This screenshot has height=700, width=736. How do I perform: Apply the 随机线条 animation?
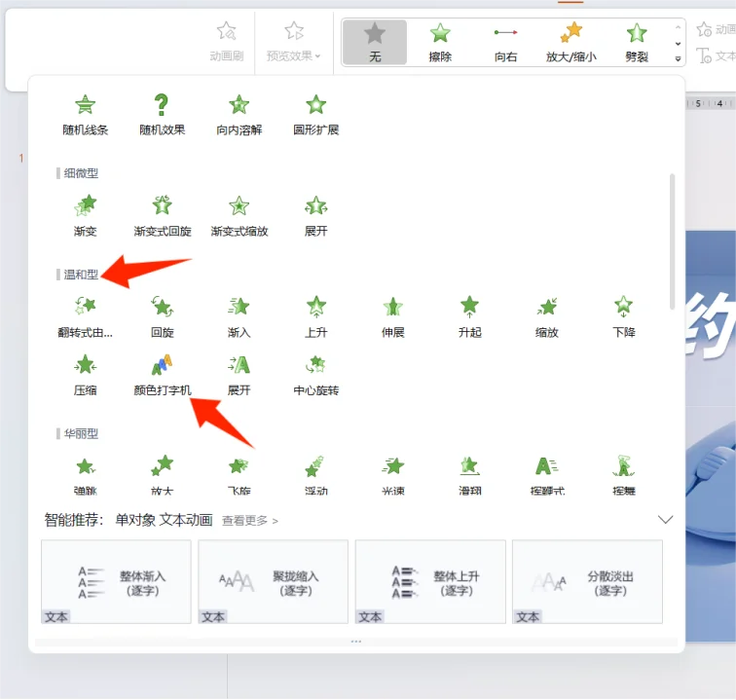pos(85,113)
